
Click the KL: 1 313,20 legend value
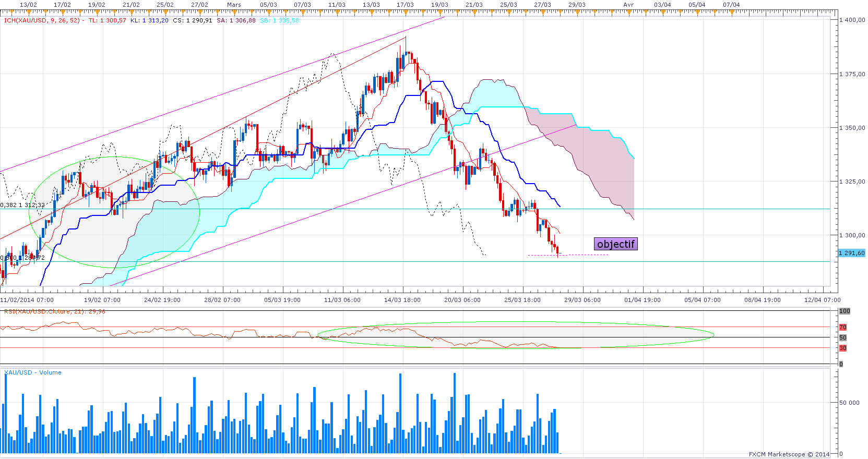pyautogui.click(x=149, y=20)
